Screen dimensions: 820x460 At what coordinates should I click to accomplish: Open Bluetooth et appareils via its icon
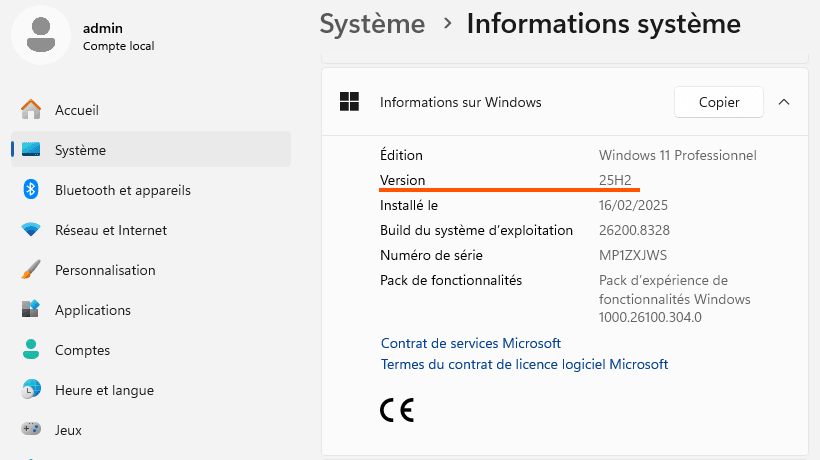(x=31, y=189)
